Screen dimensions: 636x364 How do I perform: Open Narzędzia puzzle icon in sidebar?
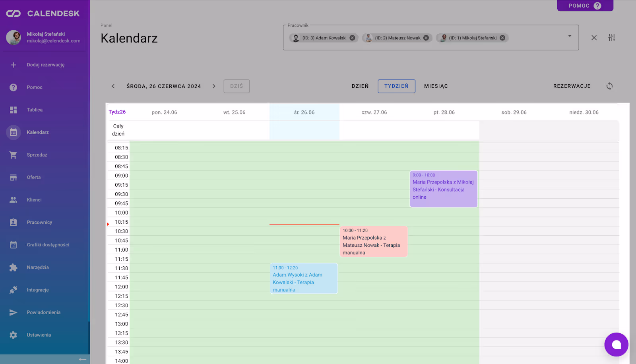click(x=14, y=267)
